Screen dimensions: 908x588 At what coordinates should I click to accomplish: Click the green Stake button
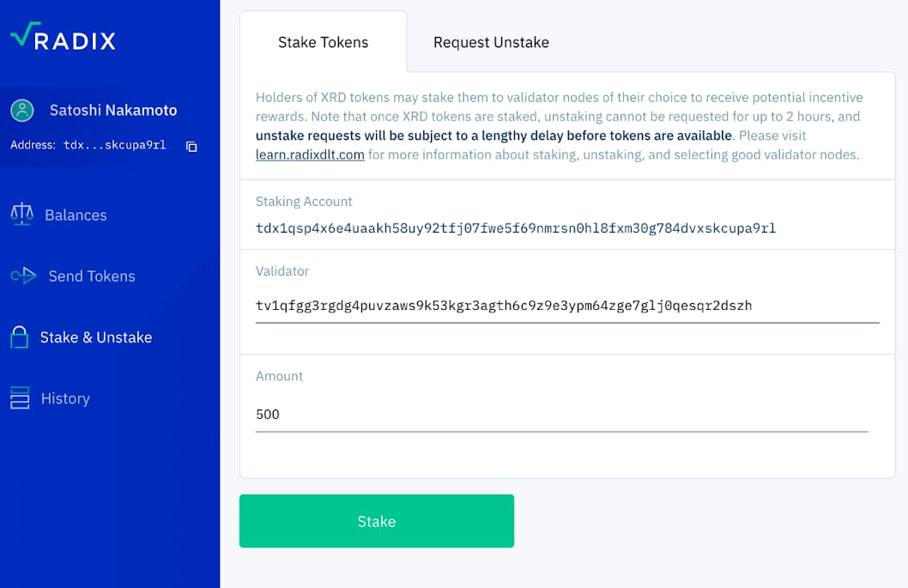click(x=376, y=521)
